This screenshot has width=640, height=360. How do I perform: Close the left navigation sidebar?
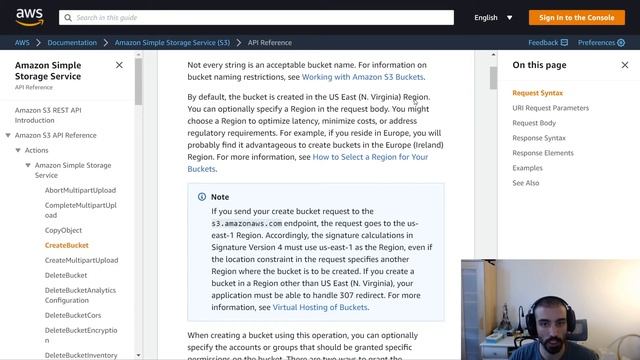point(119,65)
